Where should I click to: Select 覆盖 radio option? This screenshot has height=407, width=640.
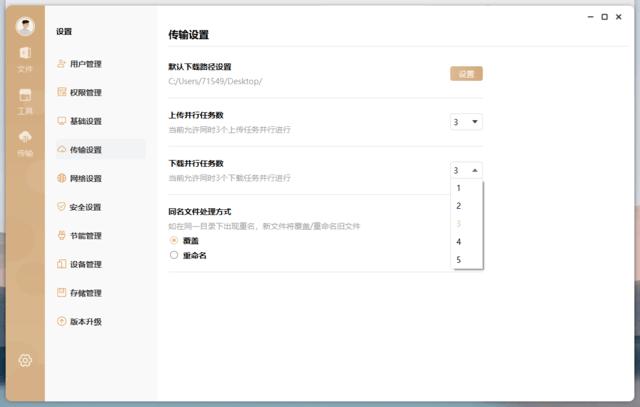pyautogui.click(x=174, y=240)
